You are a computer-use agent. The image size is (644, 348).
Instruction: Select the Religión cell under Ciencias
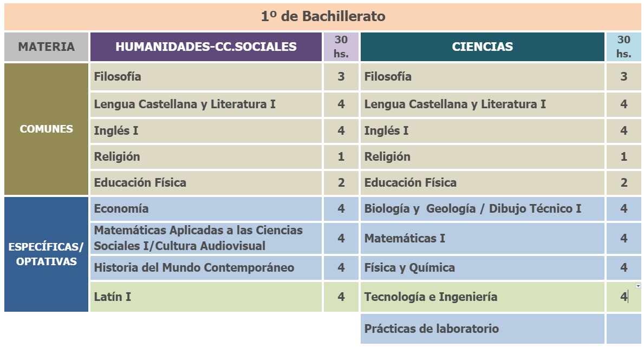point(483,157)
